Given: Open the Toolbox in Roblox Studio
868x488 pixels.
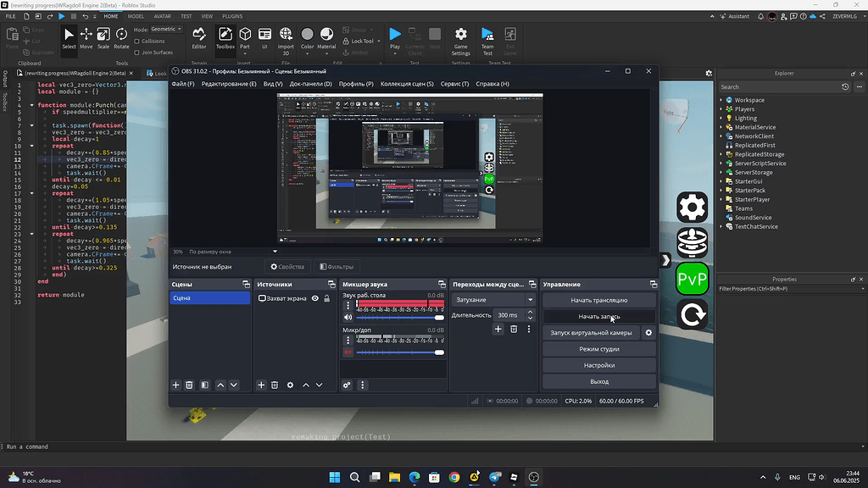Looking at the screenshot, I should [225, 34].
